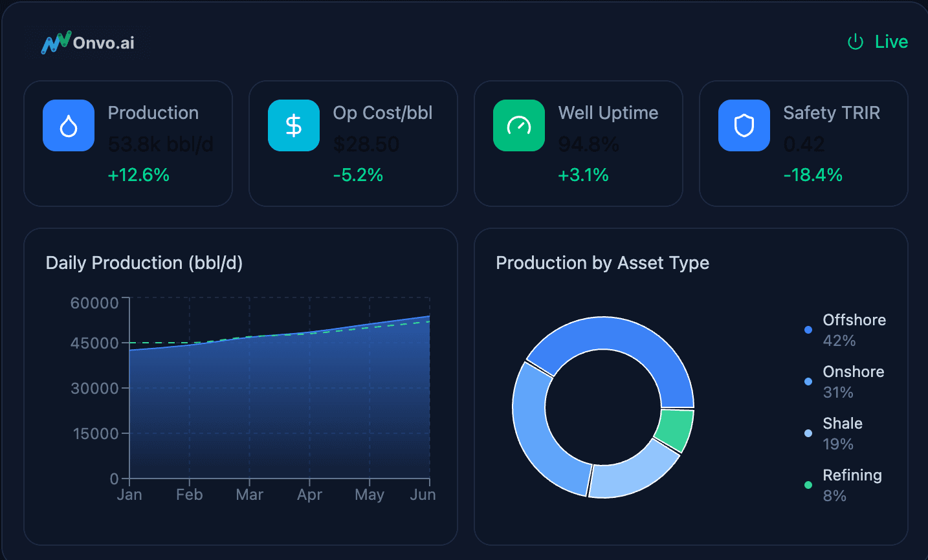The height and width of the screenshot is (560, 928).
Task: Click the Onvo.ai logo icon
Action: (56, 43)
